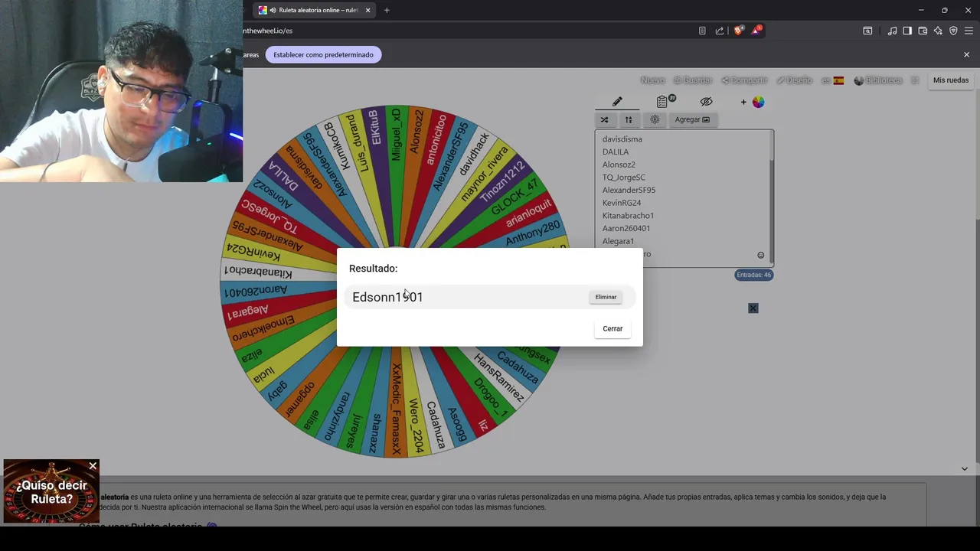Screen dimensions: 980x551
Task: Click the Mis ruedas button
Action: [x=951, y=80]
